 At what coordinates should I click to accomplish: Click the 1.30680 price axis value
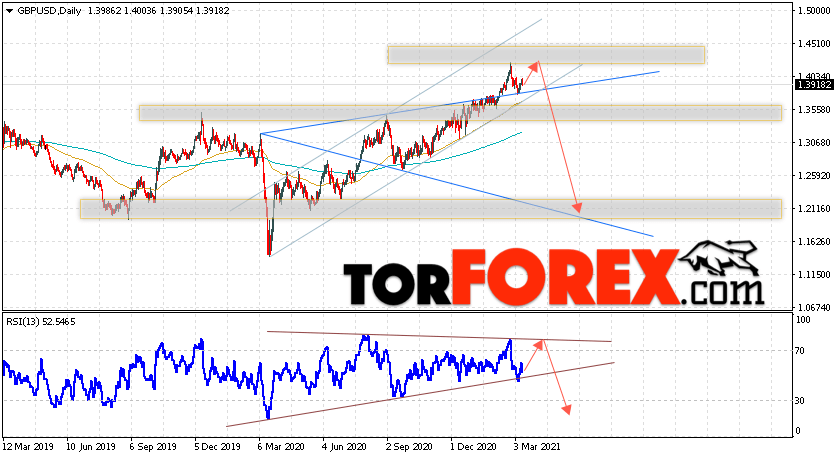click(x=814, y=143)
